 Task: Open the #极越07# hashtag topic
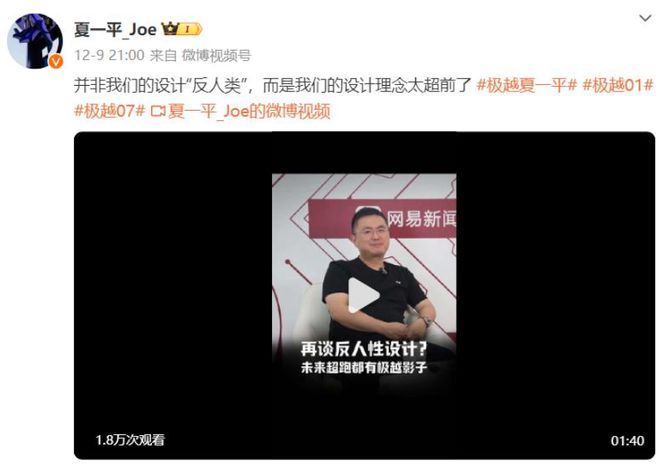click(x=109, y=111)
